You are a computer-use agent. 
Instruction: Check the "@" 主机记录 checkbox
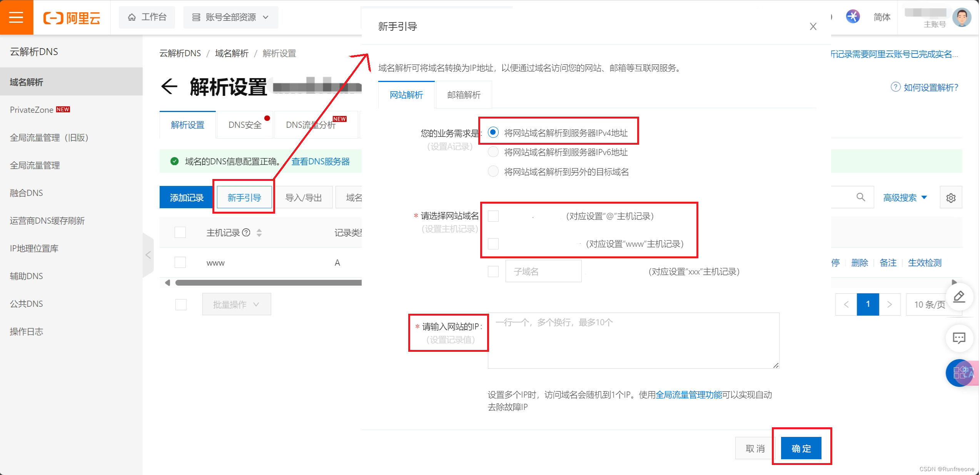click(493, 216)
